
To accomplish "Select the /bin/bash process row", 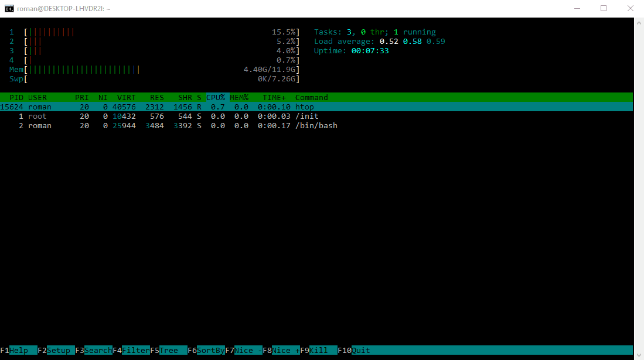I will (316, 126).
